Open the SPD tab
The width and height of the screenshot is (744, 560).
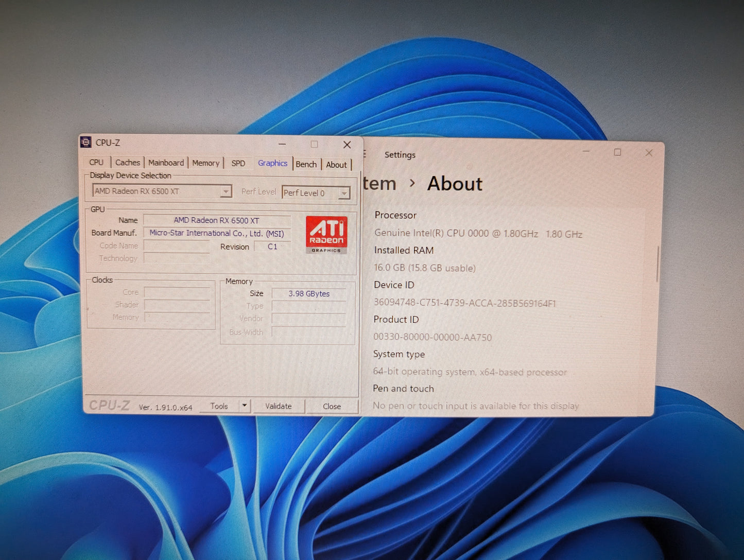(x=238, y=163)
